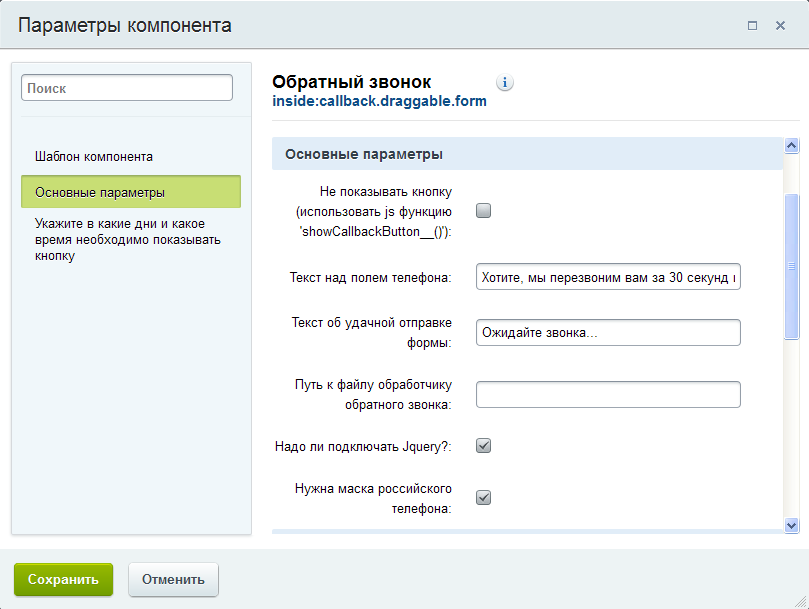Collapse the Основные параметры section header

[x=364, y=155]
